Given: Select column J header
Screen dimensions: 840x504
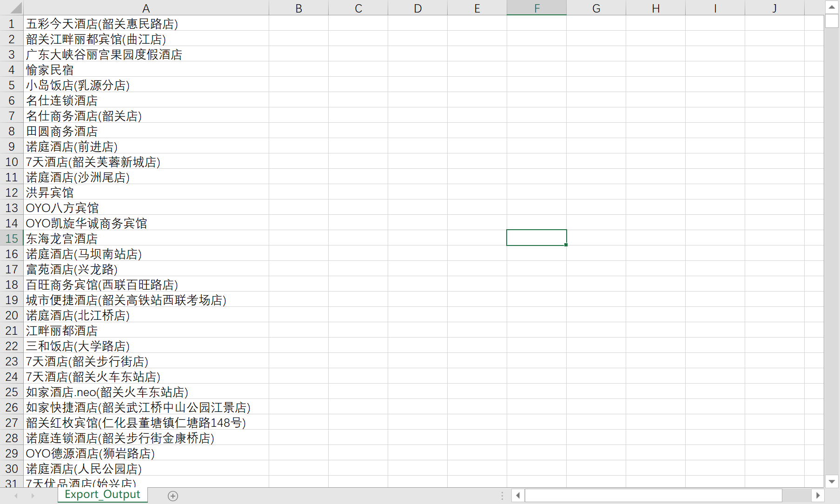Looking at the screenshot, I should point(774,8).
